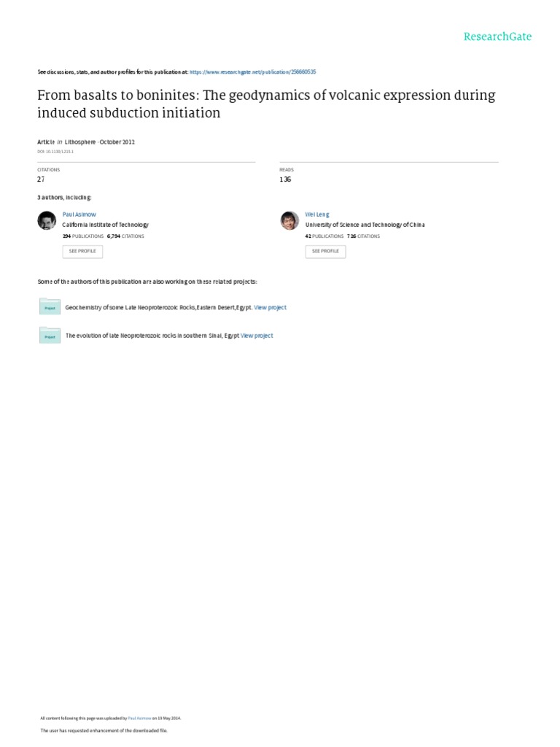Open Paul Asimow author name link
Viewport: 560px width, 747px height.
tap(79, 214)
